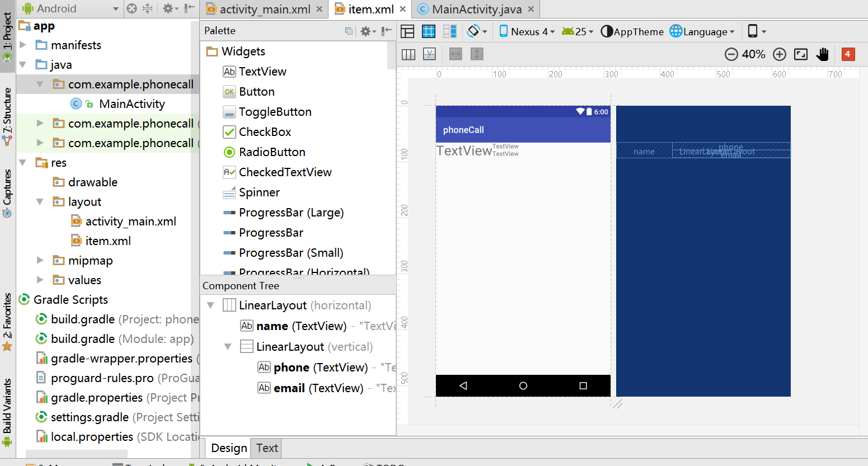Click LinearLayout distribute columns icon
The image size is (868, 466).
(x=409, y=54)
